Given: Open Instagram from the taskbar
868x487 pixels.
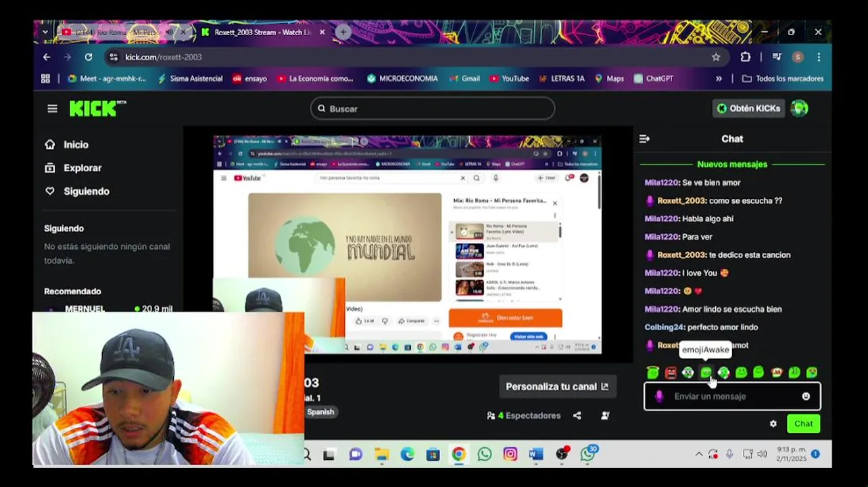Looking at the screenshot, I should coord(510,455).
